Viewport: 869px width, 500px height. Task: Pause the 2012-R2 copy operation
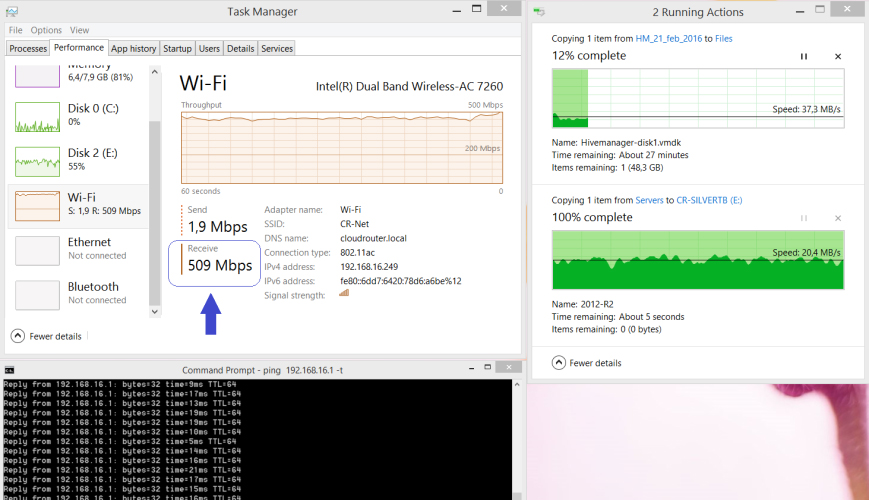click(x=804, y=218)
